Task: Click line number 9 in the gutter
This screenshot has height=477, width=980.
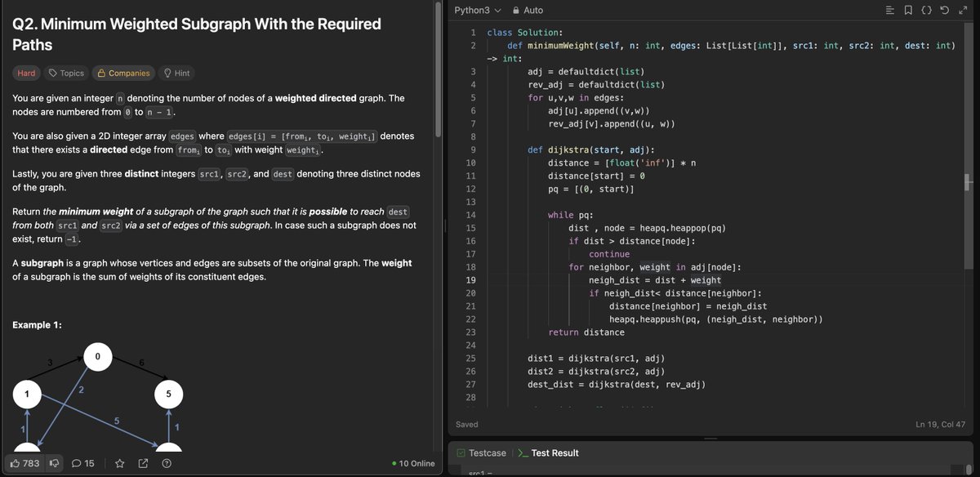Action: [x=472, y=149]
